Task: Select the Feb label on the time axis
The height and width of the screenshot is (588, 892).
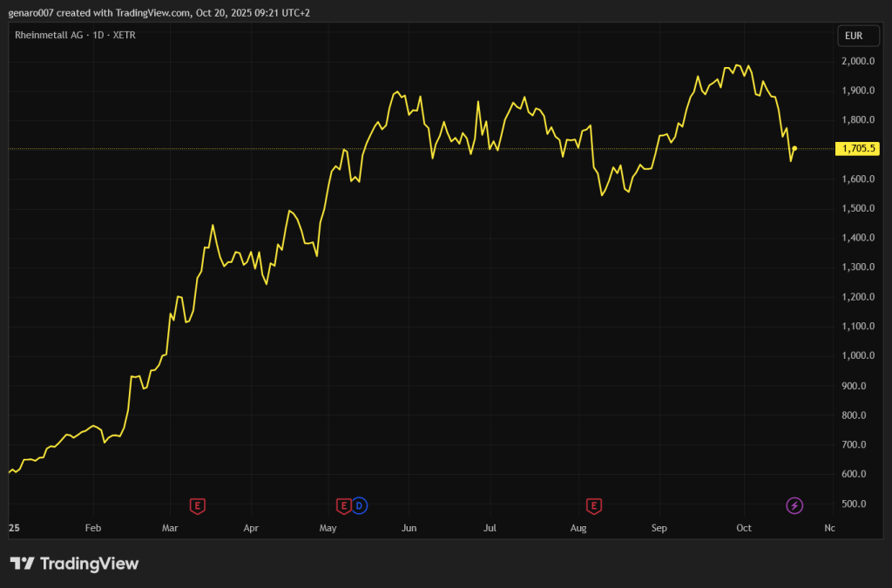Action: click(93, 528)
